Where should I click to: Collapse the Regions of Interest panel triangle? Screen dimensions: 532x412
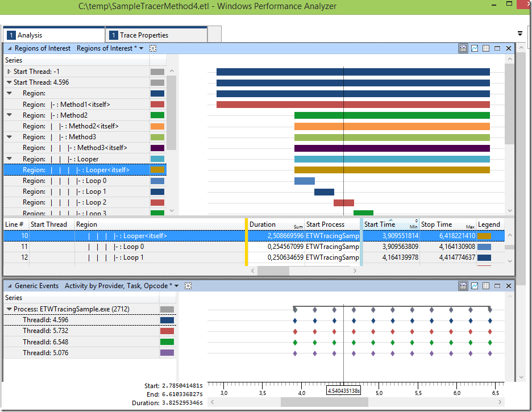tap(10, 48)
